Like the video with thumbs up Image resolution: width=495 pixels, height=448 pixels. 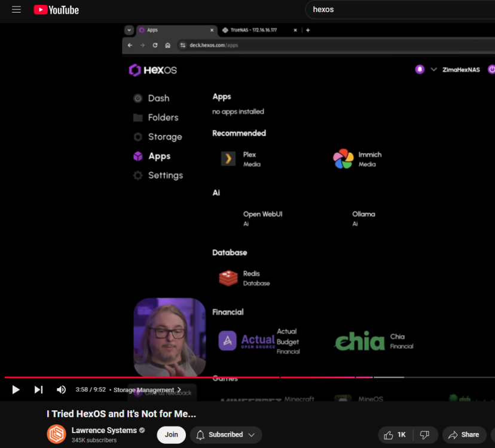(394, 435)
